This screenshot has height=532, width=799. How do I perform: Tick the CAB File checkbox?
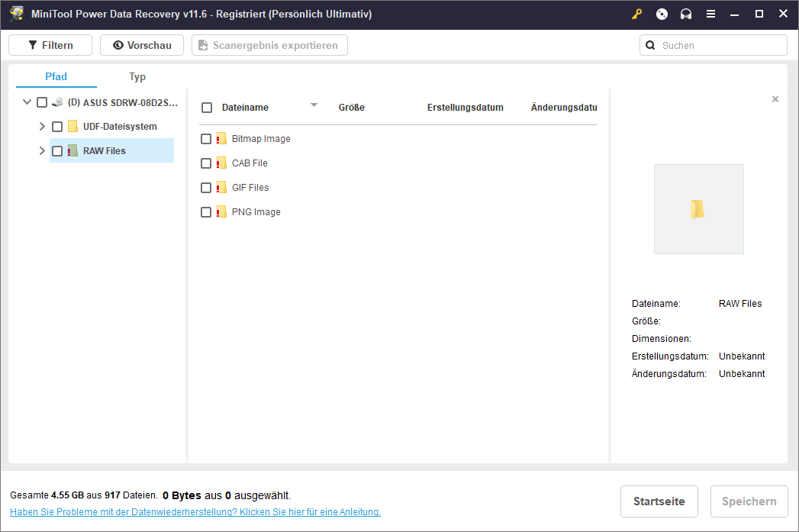pos(206,163)
